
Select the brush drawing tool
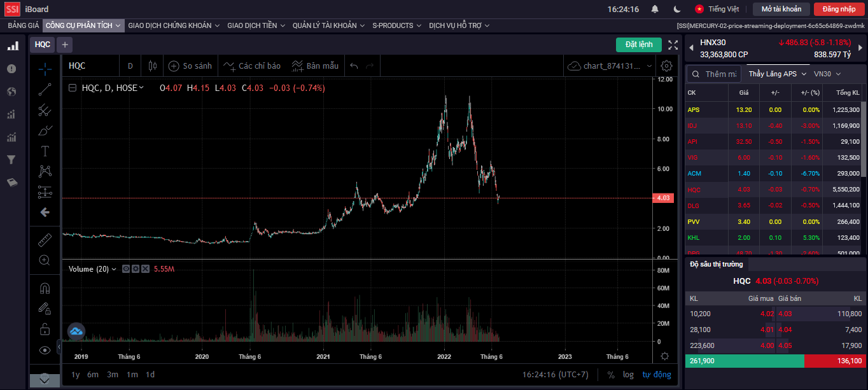pos(45,130)
